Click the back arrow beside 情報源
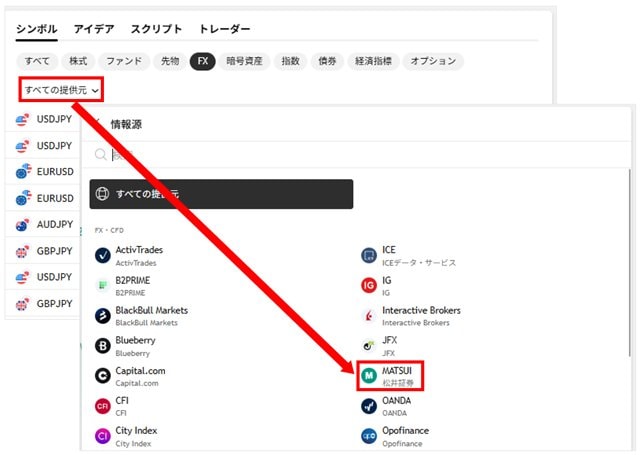The height and width of the screenshot is (455, 640). (x=97, y=124)
